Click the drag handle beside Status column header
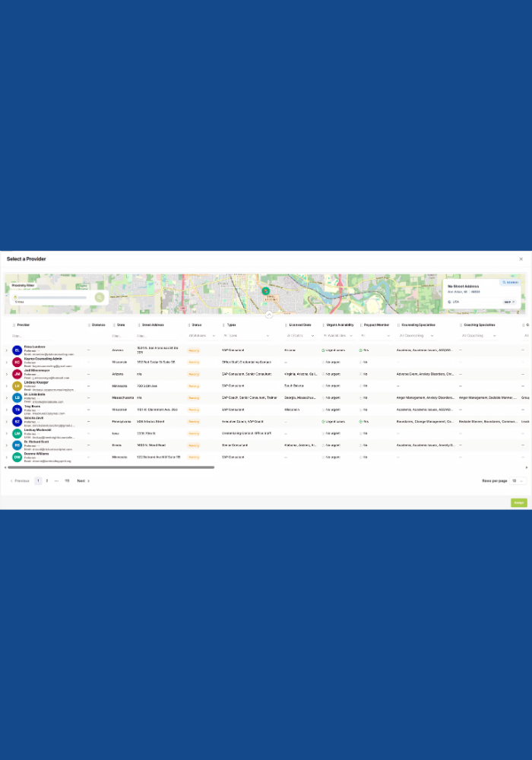 coord(189,325)
